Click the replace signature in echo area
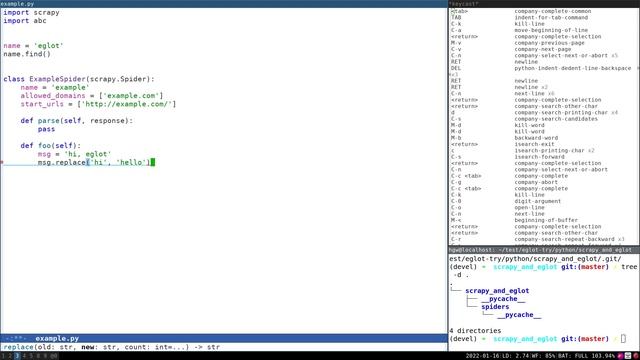This screenshot has width=640, height=360. 111,347
